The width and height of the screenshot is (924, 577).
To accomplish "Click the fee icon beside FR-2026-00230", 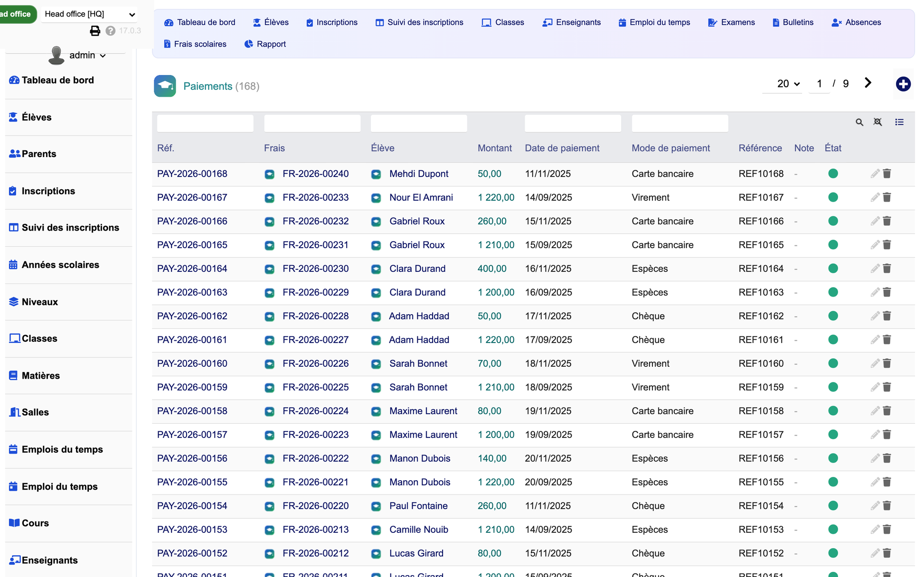I will click(x=269, y=269).
